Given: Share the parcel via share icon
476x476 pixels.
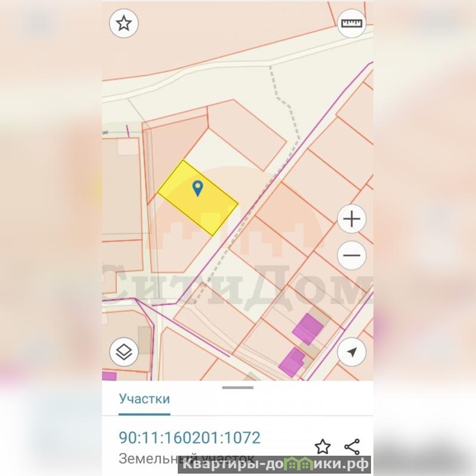Looking at the screenshot, I should (x=352, y=447).
